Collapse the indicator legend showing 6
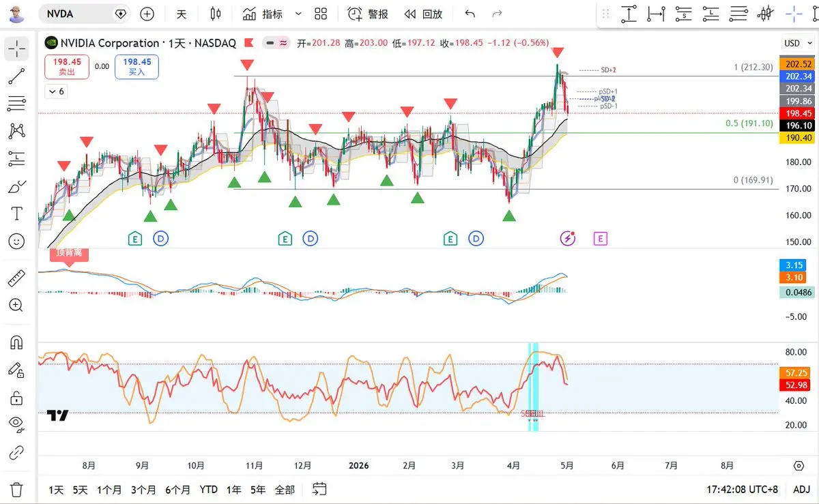 click(x=57, y=91)
